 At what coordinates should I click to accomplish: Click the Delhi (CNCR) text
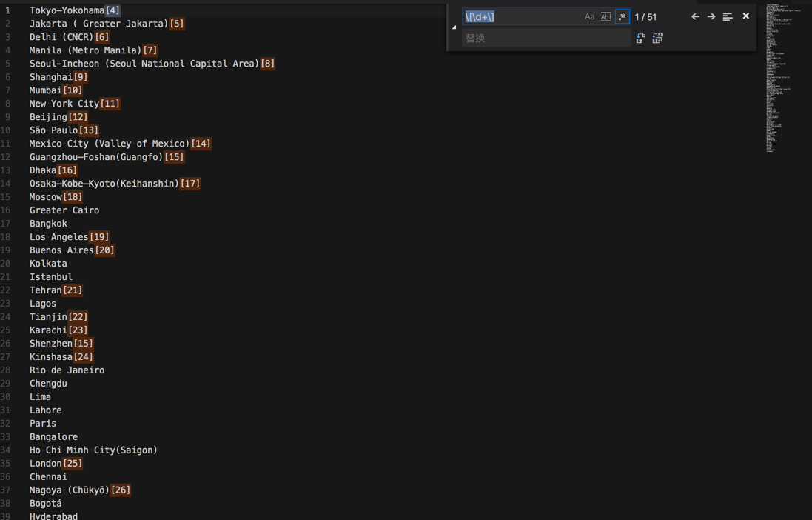(61, 37)
